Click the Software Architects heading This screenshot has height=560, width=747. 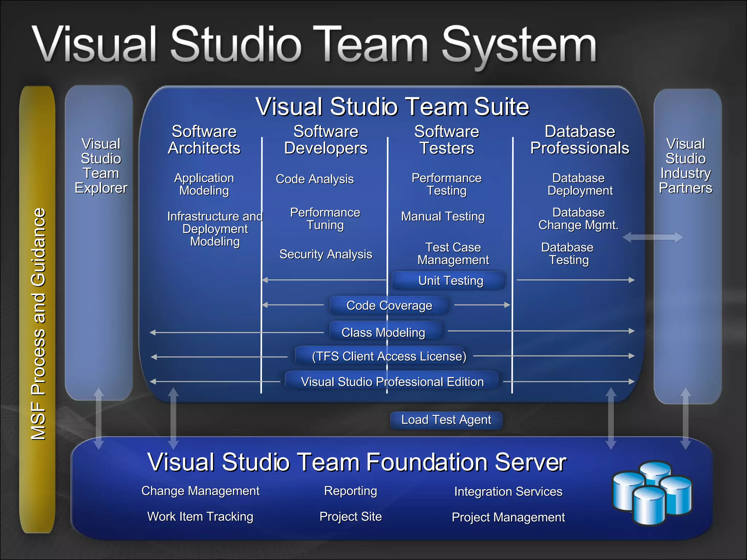pos(204,140)
